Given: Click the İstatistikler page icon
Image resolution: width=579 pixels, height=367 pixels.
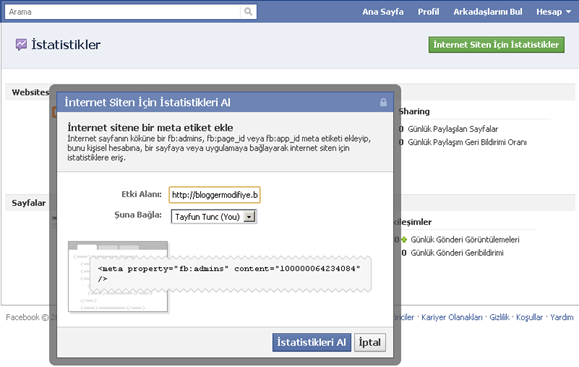Looking at the screenshot, I should point(21,45).
